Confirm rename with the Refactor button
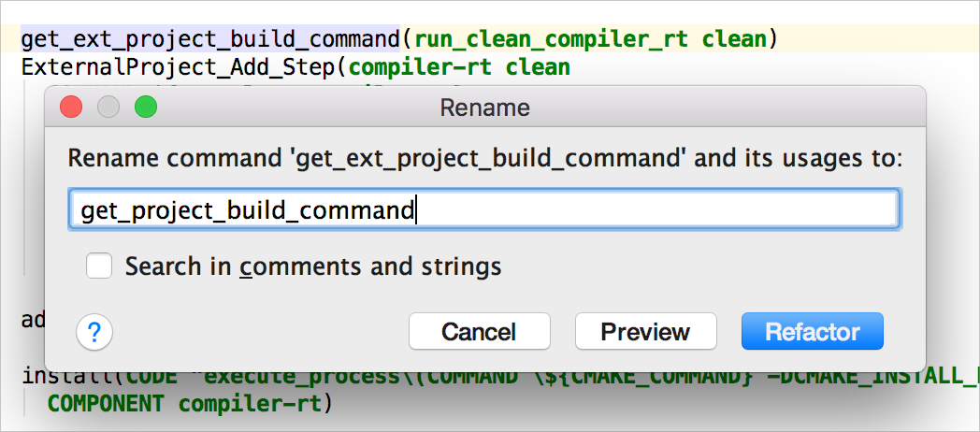 [x=813, y=331]
